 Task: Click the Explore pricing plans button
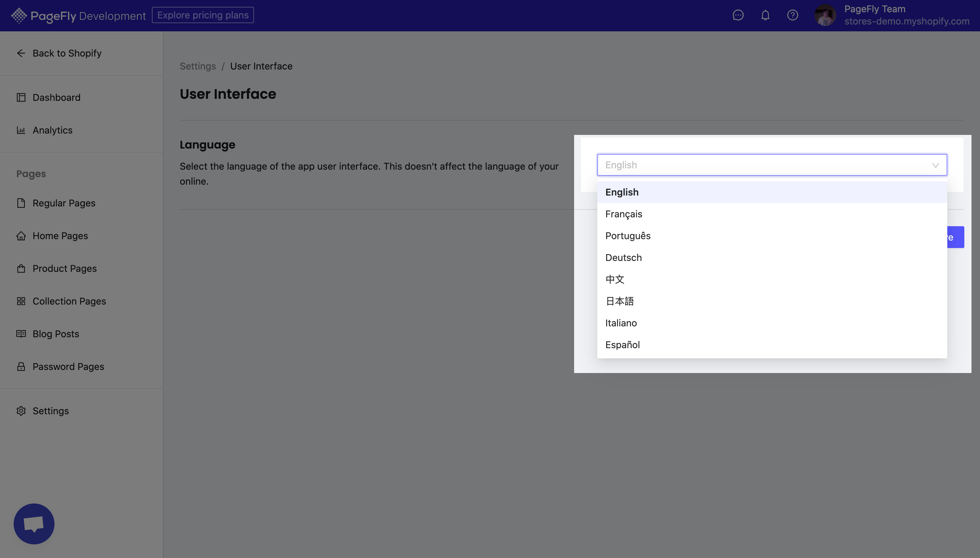point(203,15)
